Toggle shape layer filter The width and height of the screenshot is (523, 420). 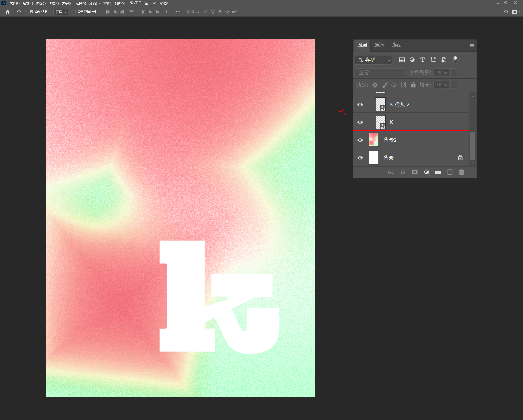coord(433,60)
